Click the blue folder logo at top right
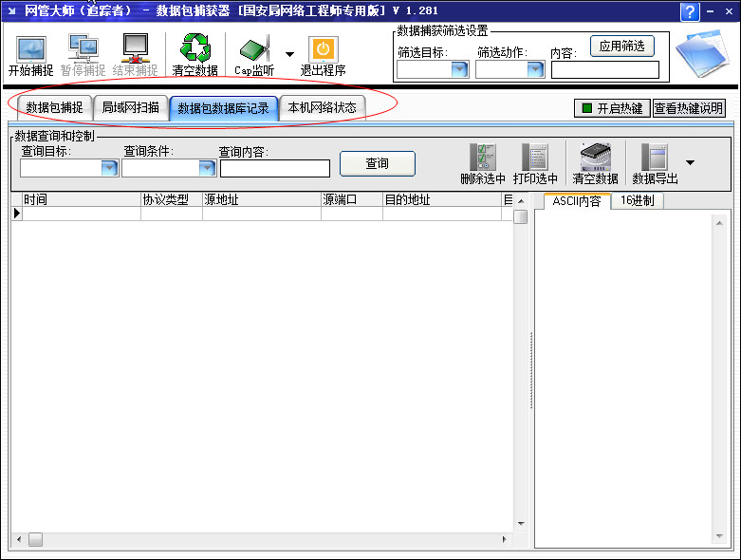Image resolution: width=741 pixels, height=560 pixels. (x=703, y=53)
